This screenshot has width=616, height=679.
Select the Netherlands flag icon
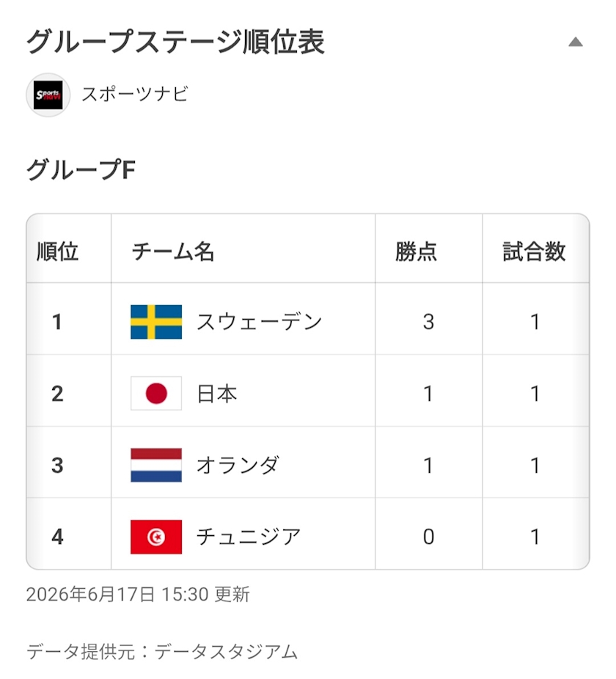tap(156, 465)
